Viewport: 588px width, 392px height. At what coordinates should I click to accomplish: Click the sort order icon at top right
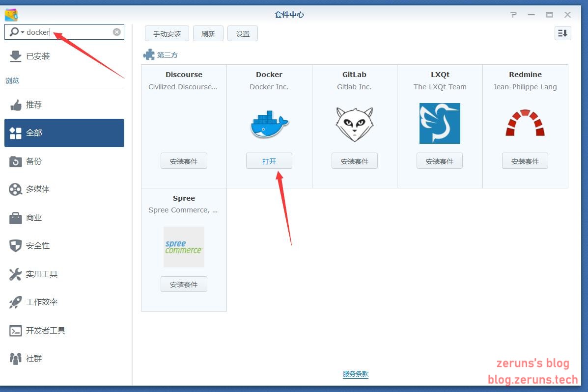coord(562,33)
